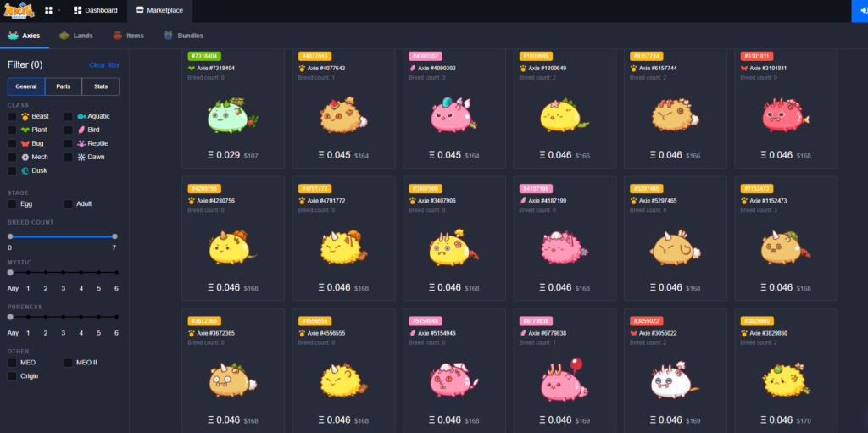Click the breed count slider right handle
This screenshot has height=433, width=868.
(114, 236)
